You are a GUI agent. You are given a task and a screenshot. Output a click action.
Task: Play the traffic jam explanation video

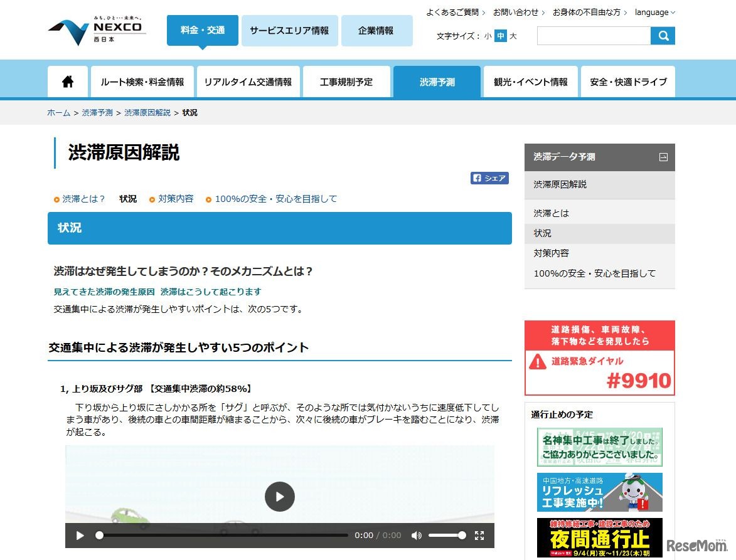point(279,497)
